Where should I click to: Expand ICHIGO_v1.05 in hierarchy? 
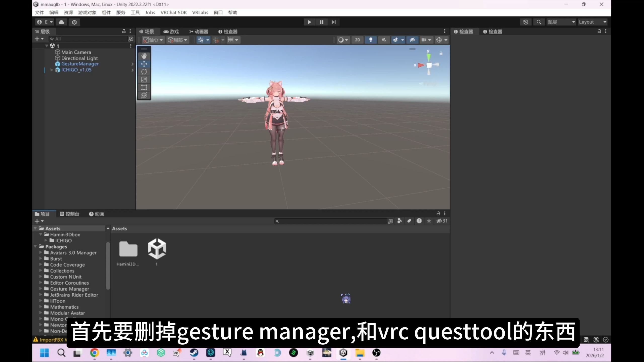[52, 70]
